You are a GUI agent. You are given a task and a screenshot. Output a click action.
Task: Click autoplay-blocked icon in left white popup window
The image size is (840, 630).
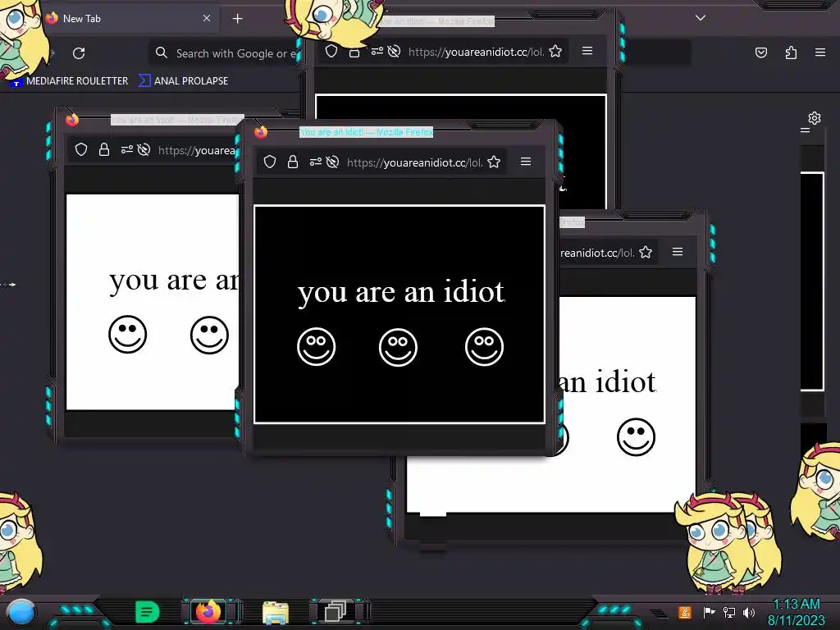pos(144,149)
